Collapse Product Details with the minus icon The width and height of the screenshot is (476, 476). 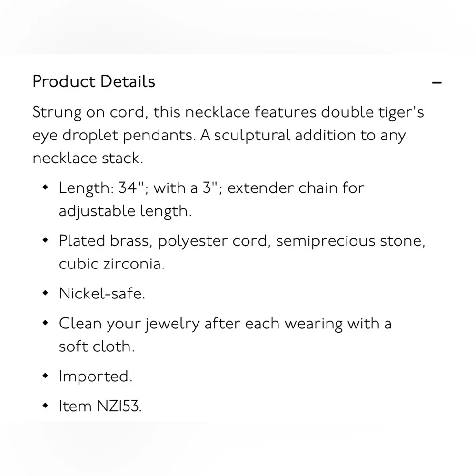(437, 82)
